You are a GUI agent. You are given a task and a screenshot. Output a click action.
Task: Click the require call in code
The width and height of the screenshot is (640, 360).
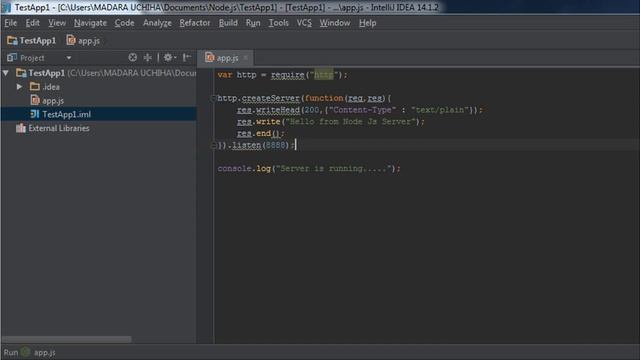(288, 75)
